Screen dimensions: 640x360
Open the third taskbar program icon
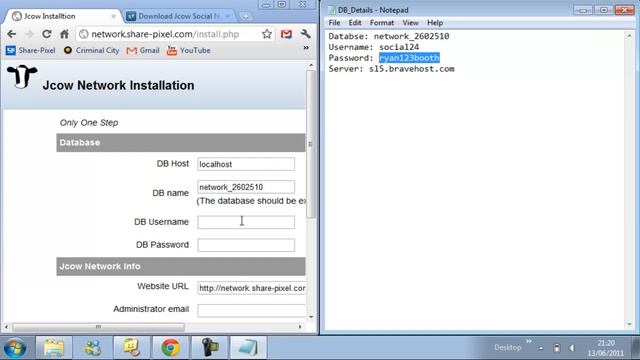[131, 348]
